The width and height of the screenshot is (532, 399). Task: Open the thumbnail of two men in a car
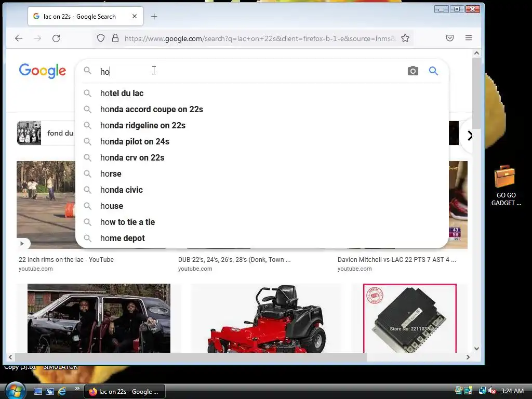99,318
